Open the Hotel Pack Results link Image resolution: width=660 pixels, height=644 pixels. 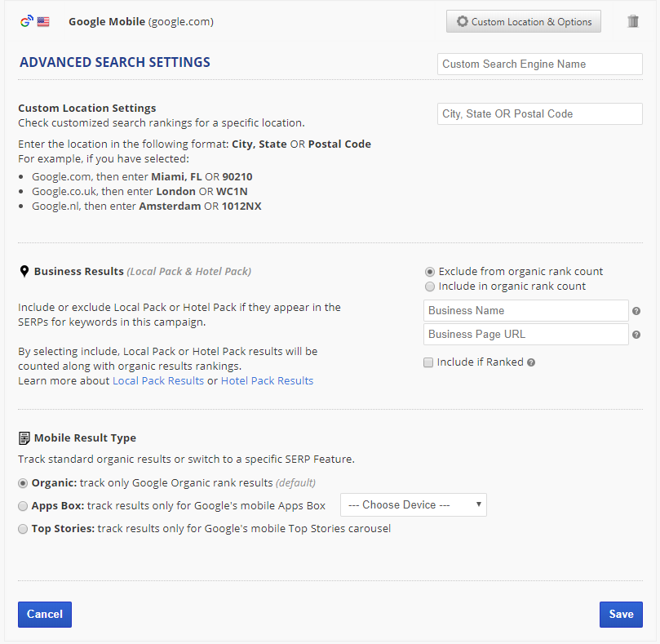click(267, 381)
